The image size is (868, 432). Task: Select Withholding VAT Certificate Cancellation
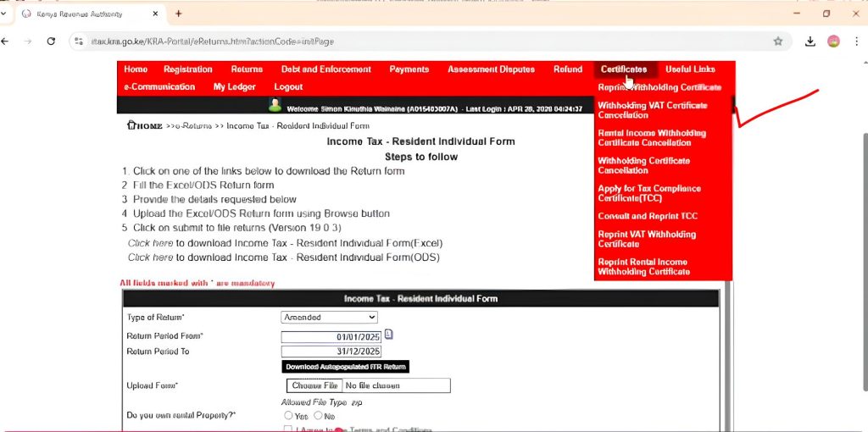coord(653,110)
